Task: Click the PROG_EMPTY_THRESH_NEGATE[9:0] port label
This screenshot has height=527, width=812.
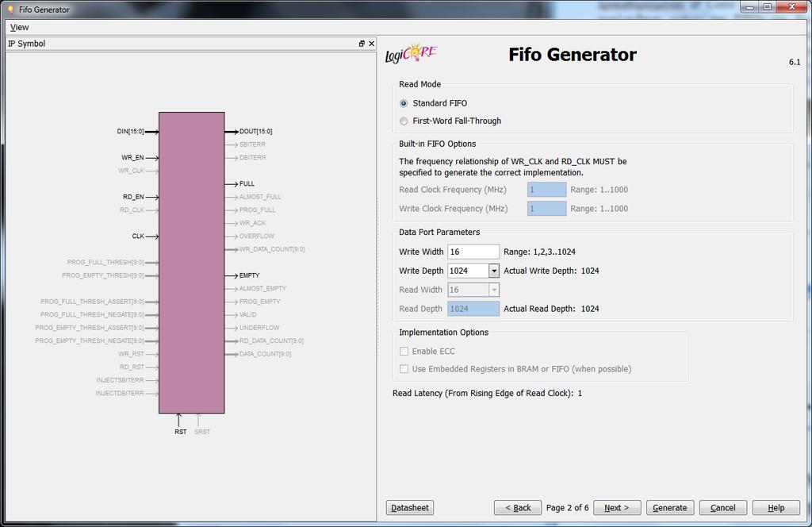Action: pyautogui.click(x=90, y=341)
